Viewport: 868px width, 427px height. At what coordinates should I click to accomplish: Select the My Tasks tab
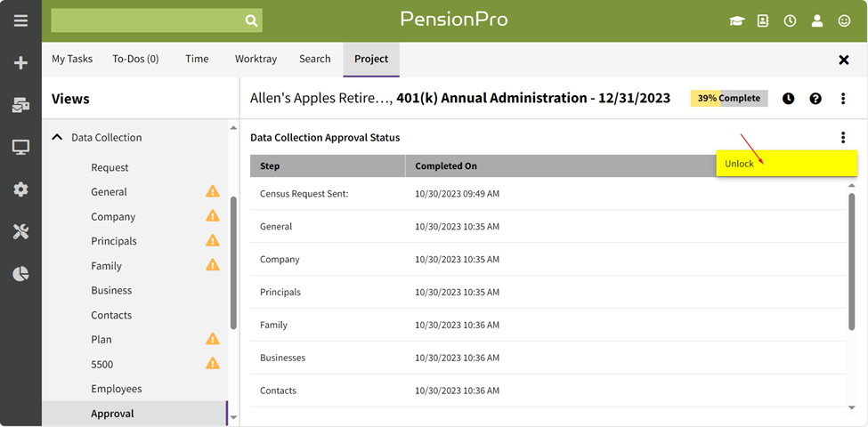tap(72, 59)
